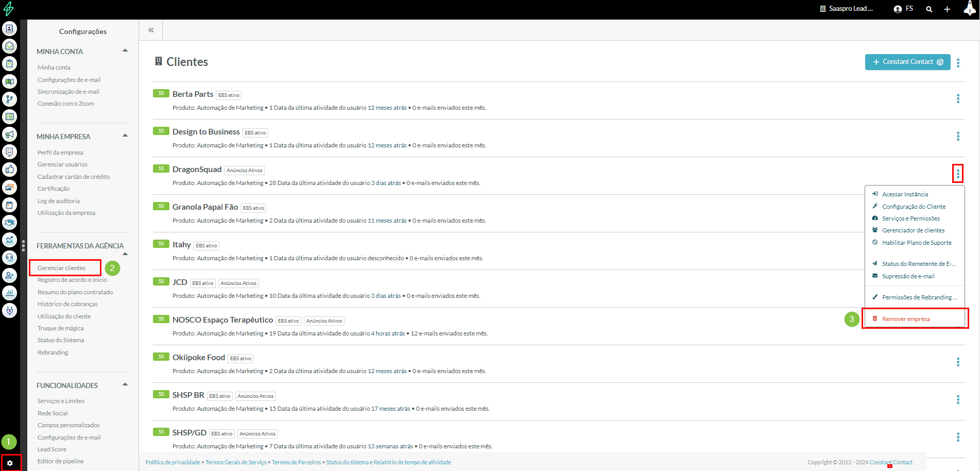Open Rebranding in sidebar

(x=53, y=352)
